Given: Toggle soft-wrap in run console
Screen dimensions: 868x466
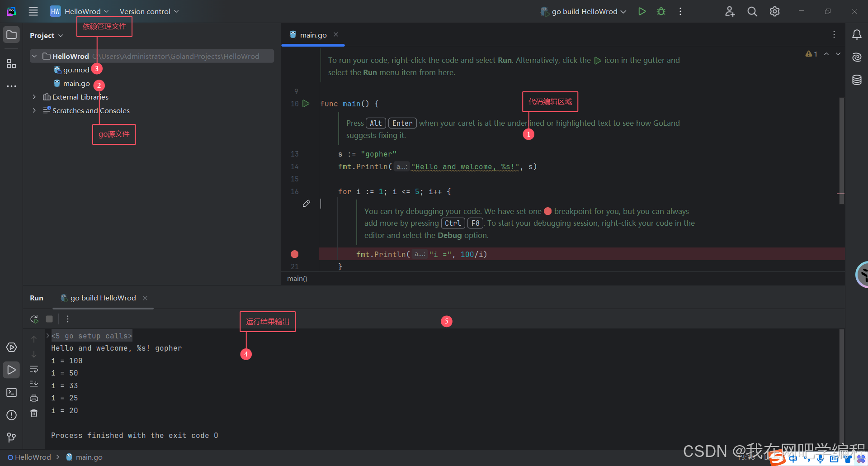Looking at the screenshot, I should [34, 369].
